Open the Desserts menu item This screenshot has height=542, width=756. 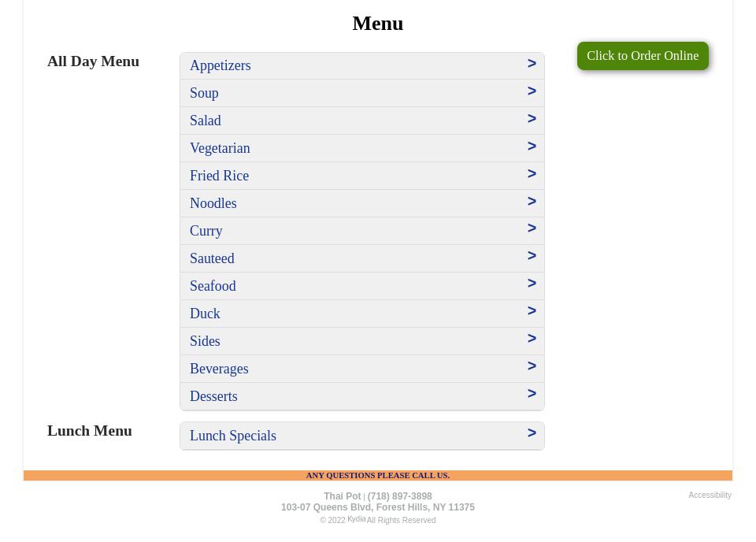[362, 396]
